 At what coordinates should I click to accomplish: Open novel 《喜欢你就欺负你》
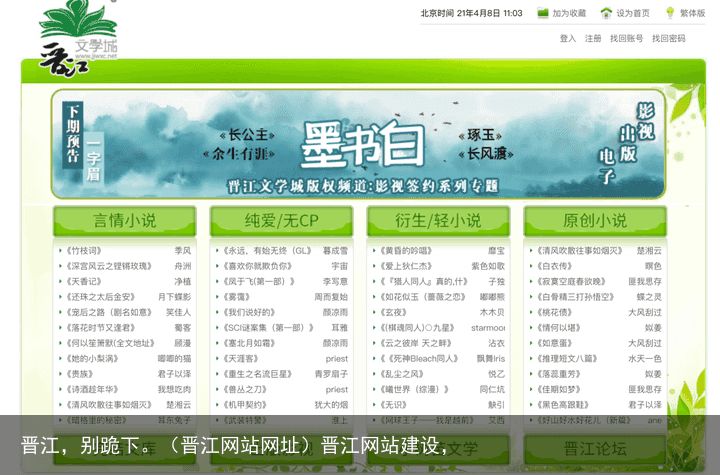click(x=257, y=266)
